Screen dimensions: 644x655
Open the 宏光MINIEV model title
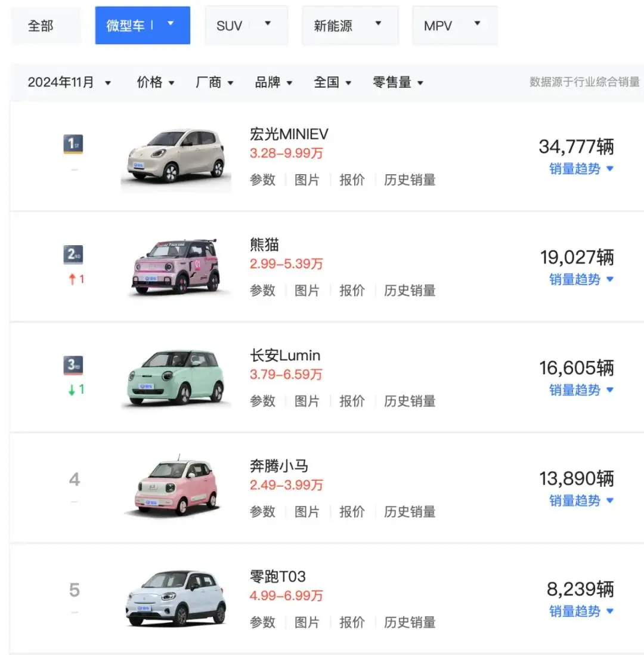coord(289,134)
